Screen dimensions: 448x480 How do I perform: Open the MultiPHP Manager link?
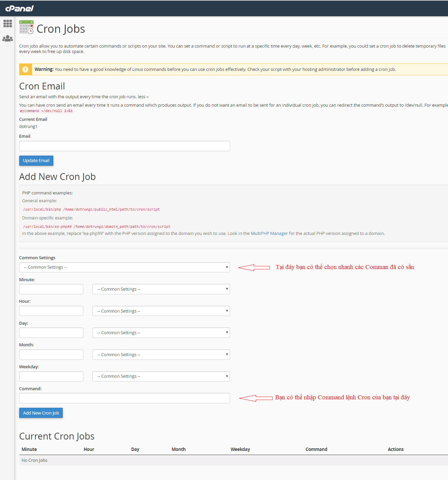pyautogui.click(x=269, y=234)
